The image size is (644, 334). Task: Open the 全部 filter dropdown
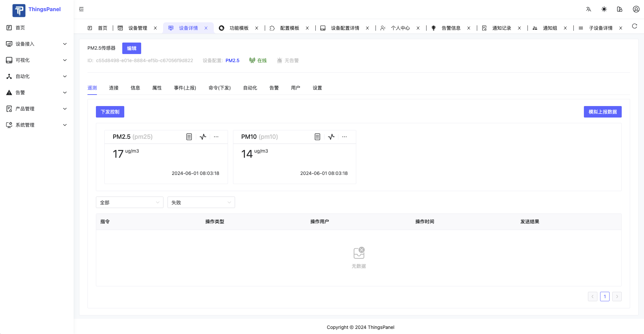coord(130,202)
